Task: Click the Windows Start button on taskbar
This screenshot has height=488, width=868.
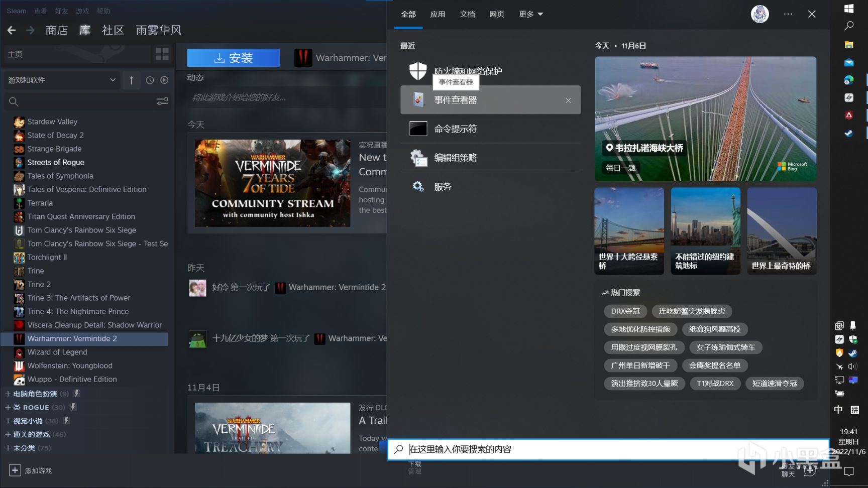Action: [849, 9]
